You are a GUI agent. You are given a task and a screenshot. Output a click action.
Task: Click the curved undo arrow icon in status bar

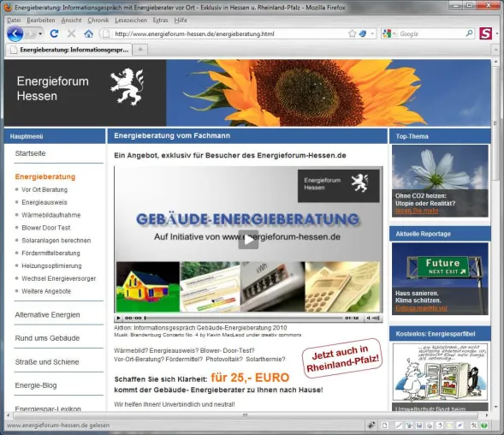[x=440, y=426]
